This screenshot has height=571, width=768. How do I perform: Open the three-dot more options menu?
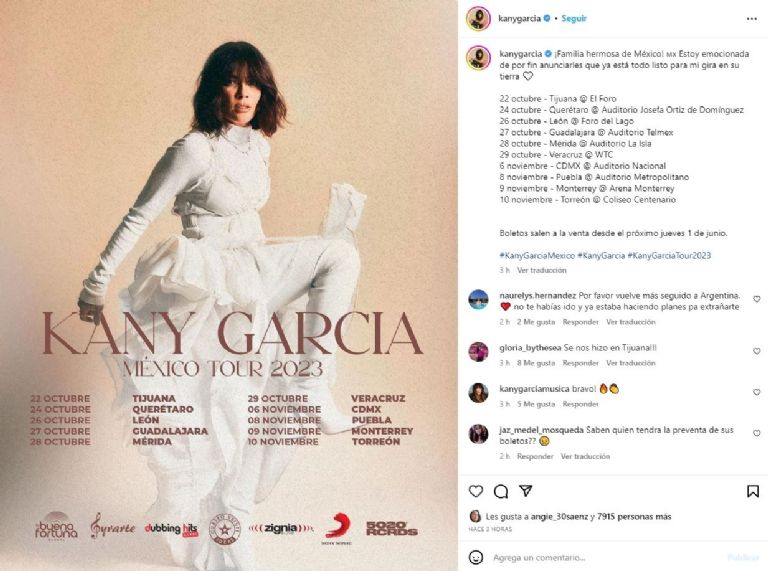pyautogui.click(x=752, y=19)
